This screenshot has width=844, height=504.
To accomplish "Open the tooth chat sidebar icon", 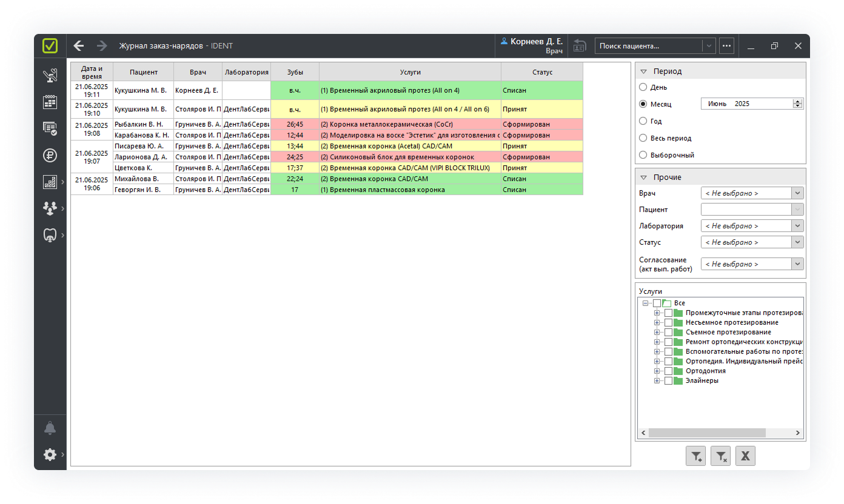I will pos(50,235).
